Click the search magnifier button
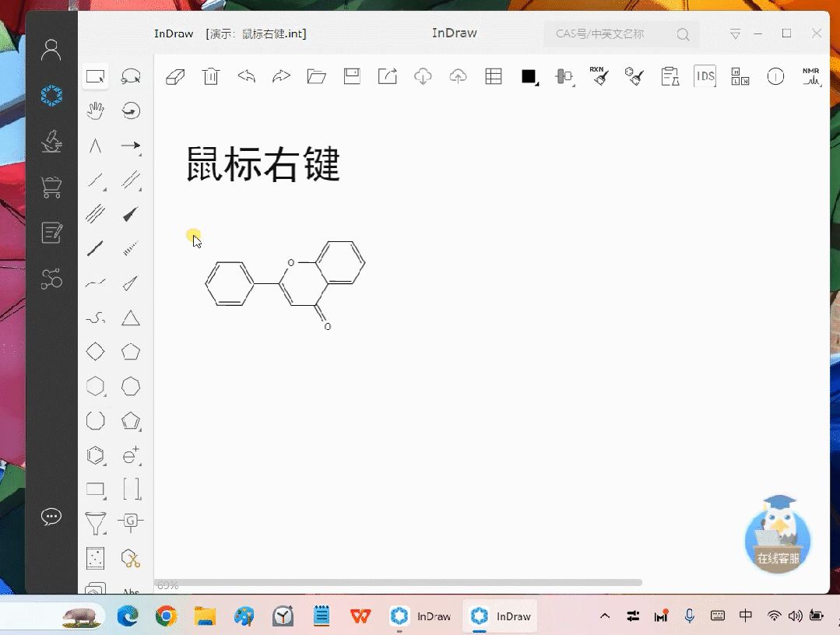The image size is (840, 635). [x=683, y=35]
